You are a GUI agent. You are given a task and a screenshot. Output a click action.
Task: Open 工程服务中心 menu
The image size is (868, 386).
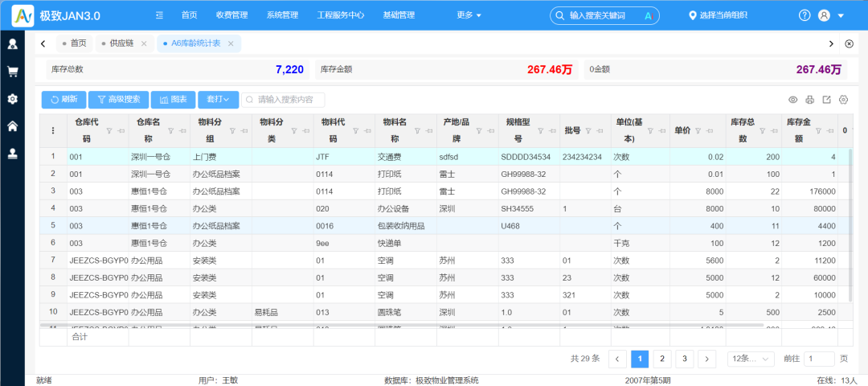(341, 15)
